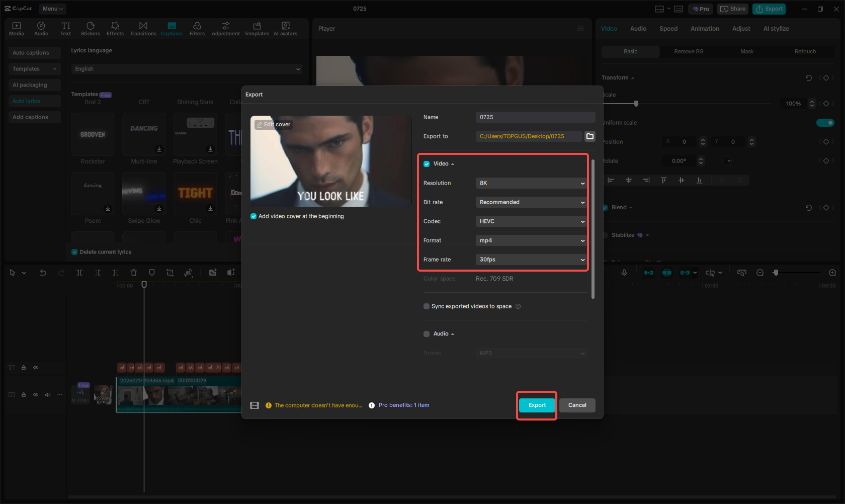Click Edit cover on the thumbnail

[x=274, y=125]
